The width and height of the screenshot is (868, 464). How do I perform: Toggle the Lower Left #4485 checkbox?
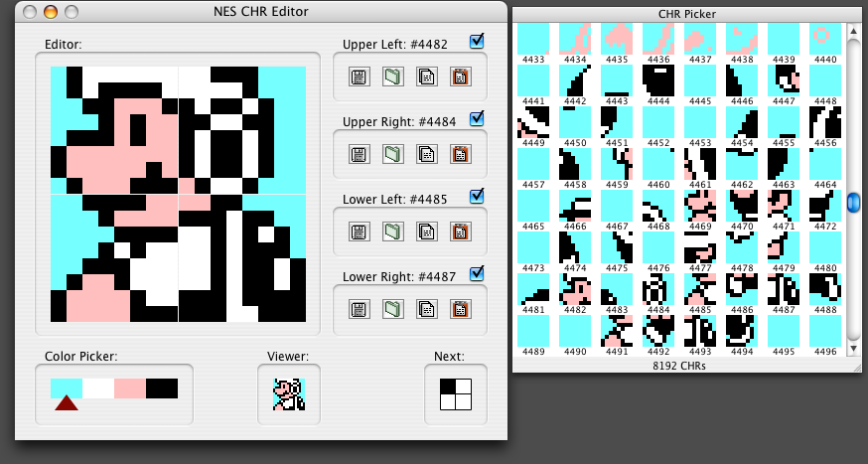[x=477, y=196]
